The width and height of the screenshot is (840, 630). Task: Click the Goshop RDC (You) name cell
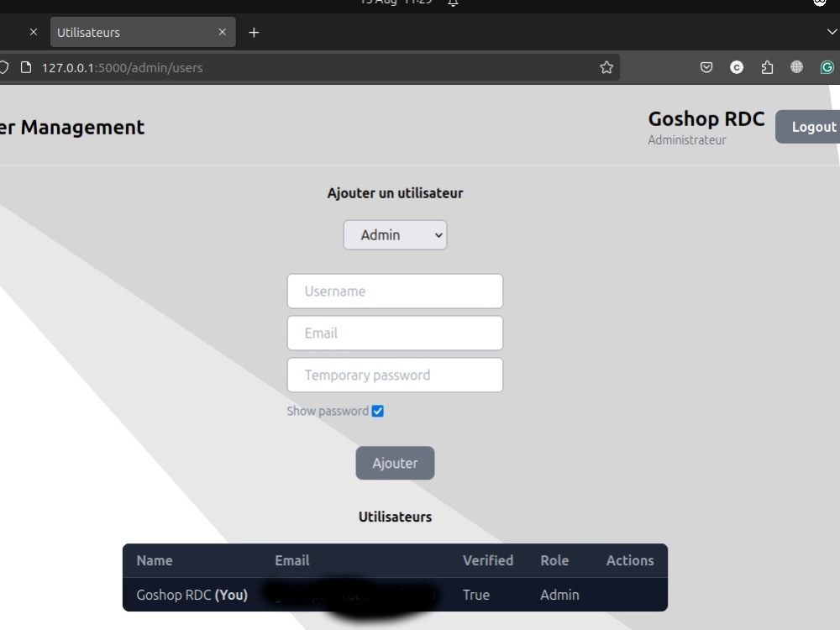click(x=192, y=595)
